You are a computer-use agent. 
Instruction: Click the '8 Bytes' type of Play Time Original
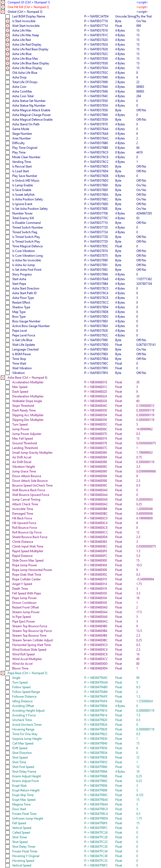point(120,148)
